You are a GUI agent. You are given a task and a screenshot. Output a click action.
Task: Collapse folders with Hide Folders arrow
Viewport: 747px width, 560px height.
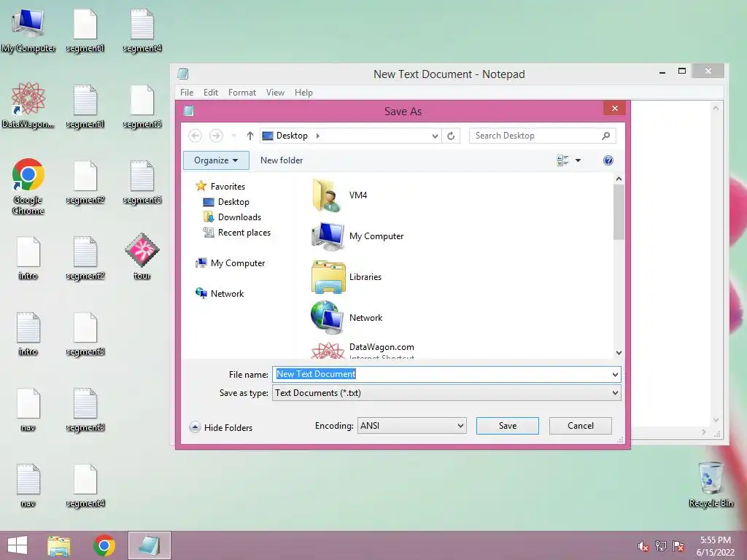pos(194,427)
